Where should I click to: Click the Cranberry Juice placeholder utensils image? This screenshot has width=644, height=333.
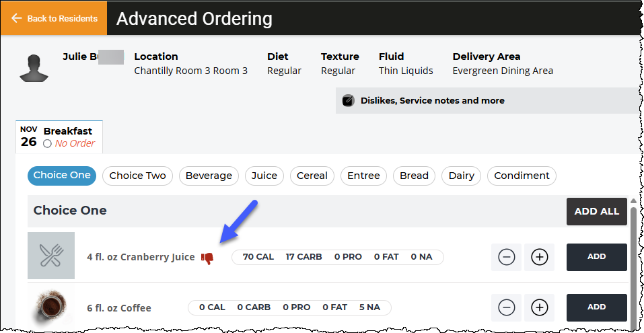point(51,256)
